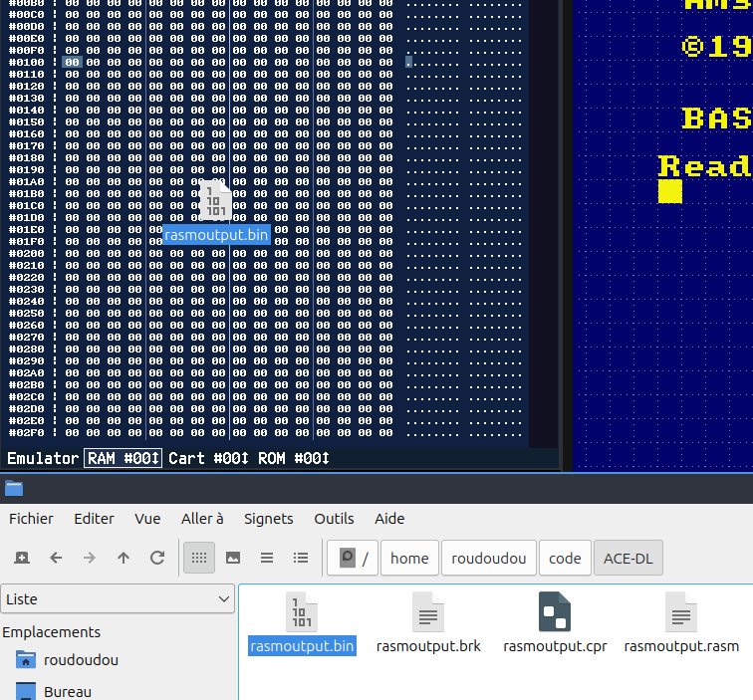This screenshot has height=700, width=753.
Task: Select the rasmoutput.cpr file
Action: (x=555, y=623)
